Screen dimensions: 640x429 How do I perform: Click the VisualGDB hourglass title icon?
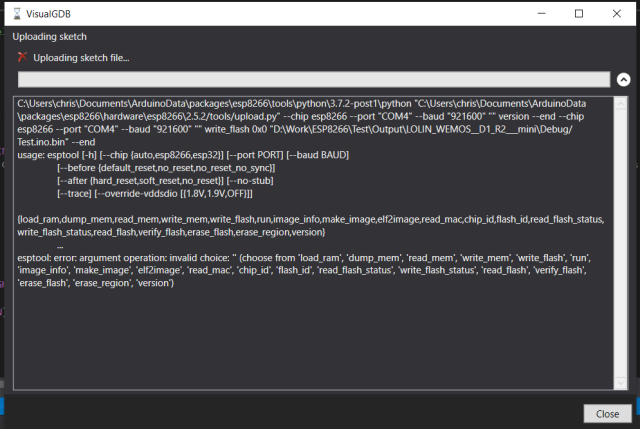(17, 14)
